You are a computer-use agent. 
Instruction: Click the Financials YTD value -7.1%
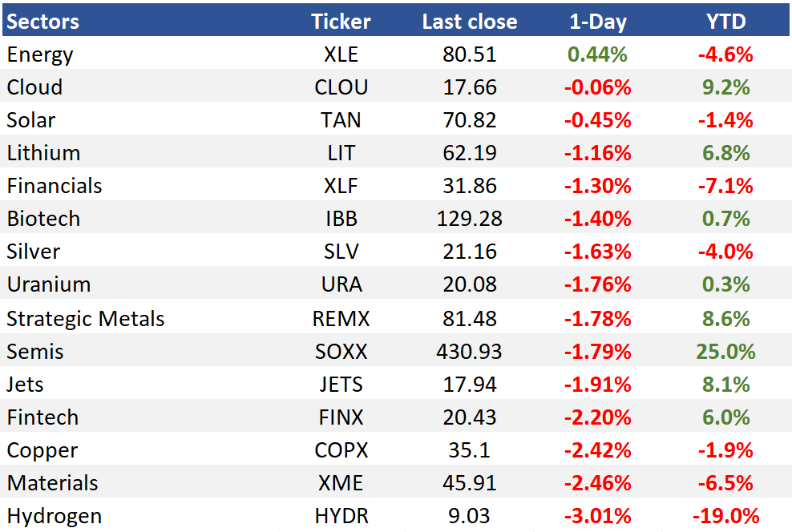725,186
